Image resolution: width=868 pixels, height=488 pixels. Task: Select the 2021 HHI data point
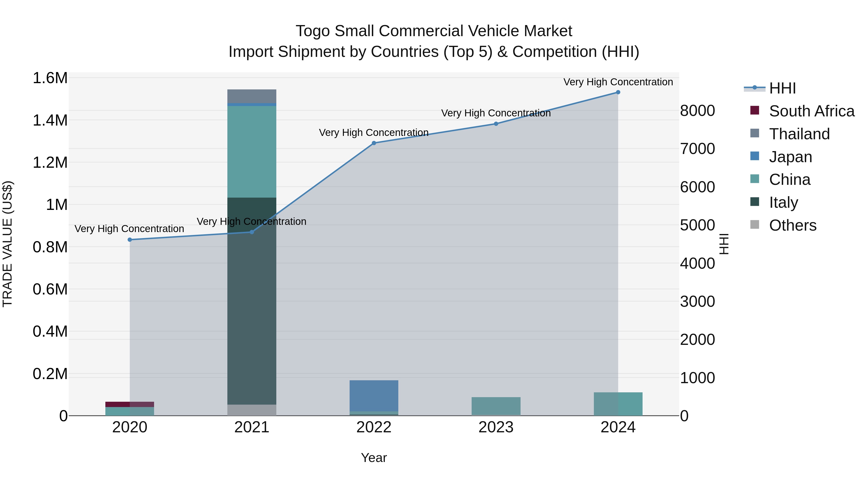(x=252, y=232)
